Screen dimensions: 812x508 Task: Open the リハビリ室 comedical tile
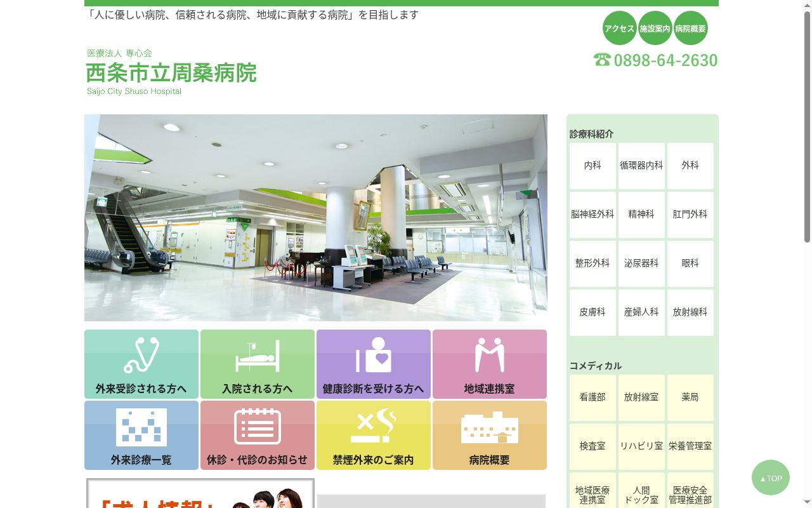point(641,446)
